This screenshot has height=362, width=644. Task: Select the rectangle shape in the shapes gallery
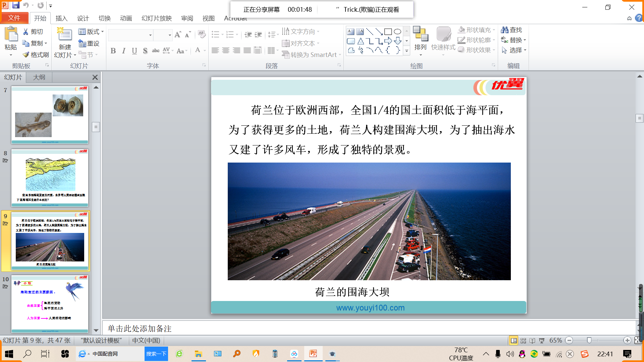(388, 32)
